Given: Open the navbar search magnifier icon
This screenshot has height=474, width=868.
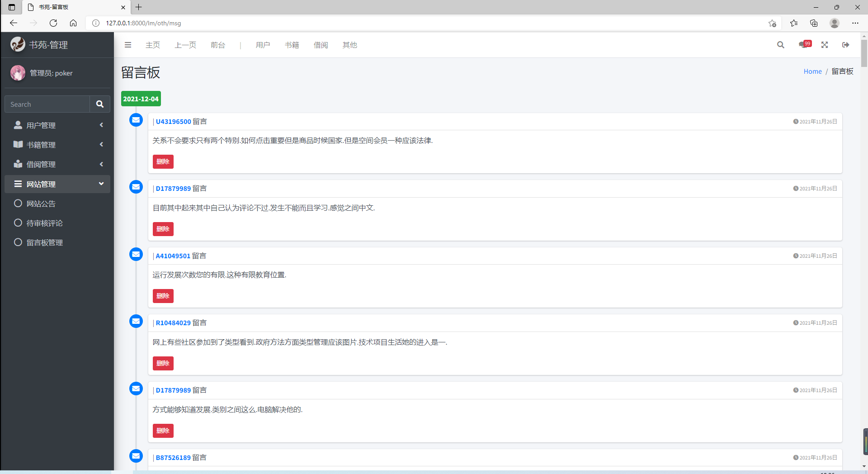Looking at the screenshot, I should [781, 45].
